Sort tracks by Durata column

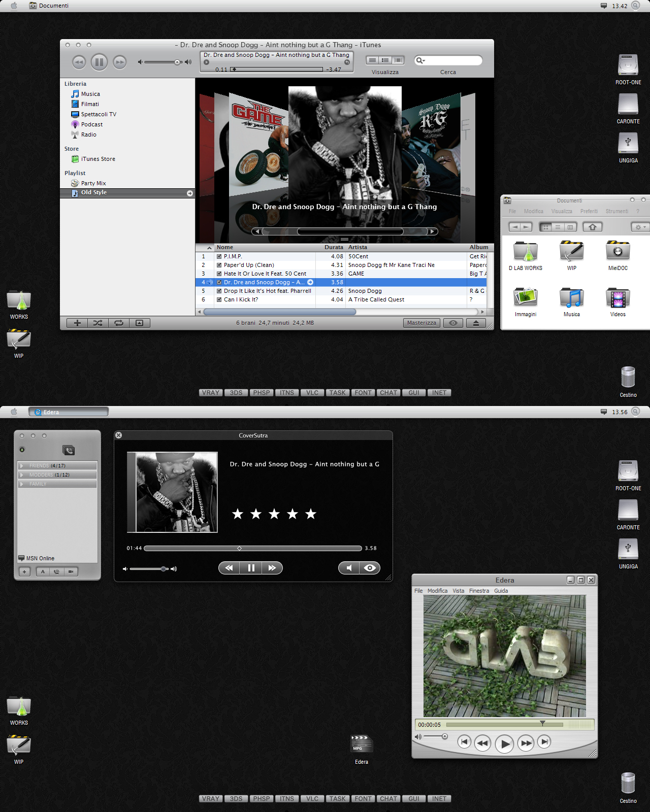point(331,247)
